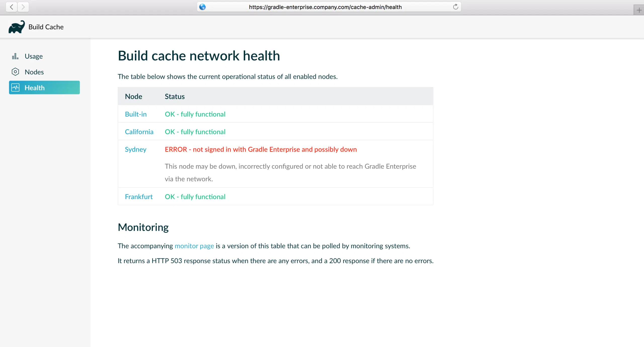Click the Frankfurt OK status text
644x347 pixels.
pos(195,197)
